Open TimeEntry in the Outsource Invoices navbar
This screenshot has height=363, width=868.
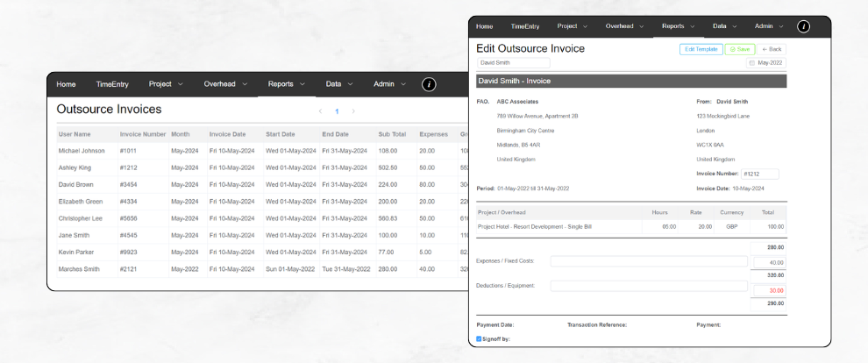(x=112, y=84)
